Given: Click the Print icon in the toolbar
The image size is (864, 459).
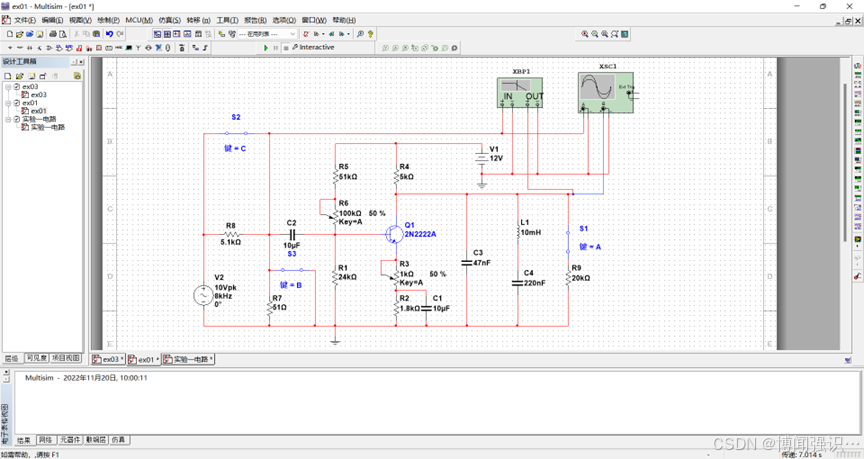Looking at the screenshot, I should click(x=53, y=34).
